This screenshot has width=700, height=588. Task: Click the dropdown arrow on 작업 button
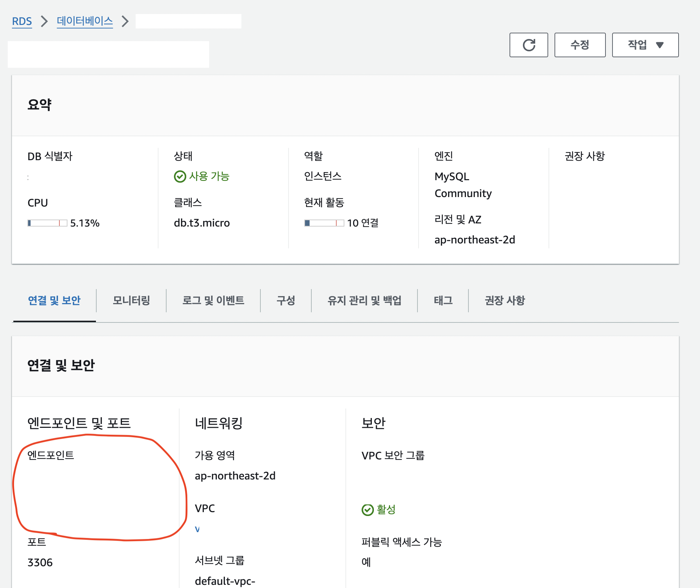coord(660,45)
